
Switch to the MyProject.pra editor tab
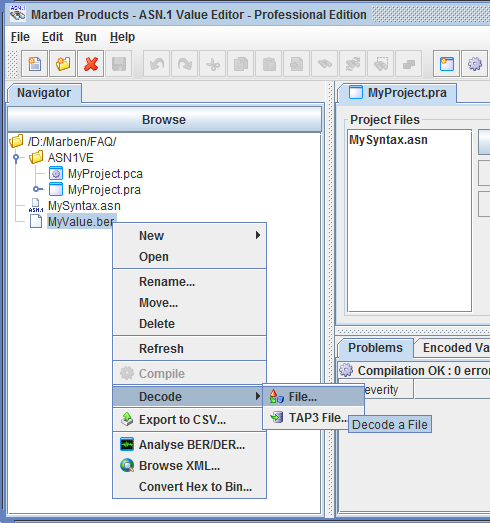pos(397,93)
